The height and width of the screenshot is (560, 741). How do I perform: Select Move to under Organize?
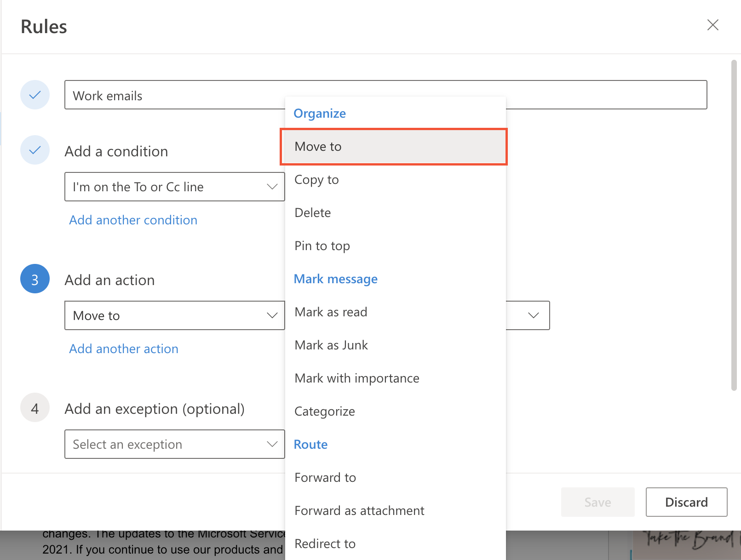tap(318, 146)
